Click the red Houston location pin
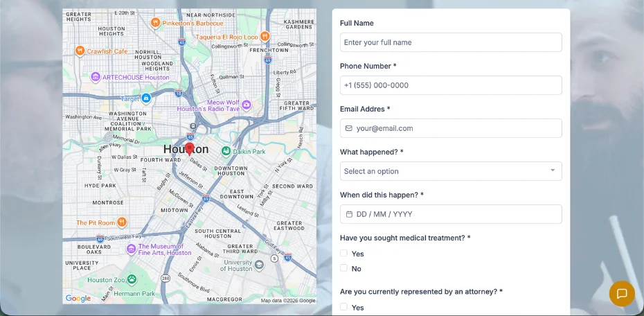Screen dimensions: 644x316 (x=189, y=149)
